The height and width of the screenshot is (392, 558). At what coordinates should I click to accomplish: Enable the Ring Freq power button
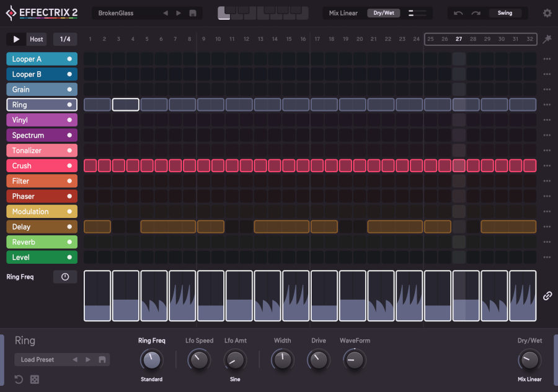tap(65, 277)
